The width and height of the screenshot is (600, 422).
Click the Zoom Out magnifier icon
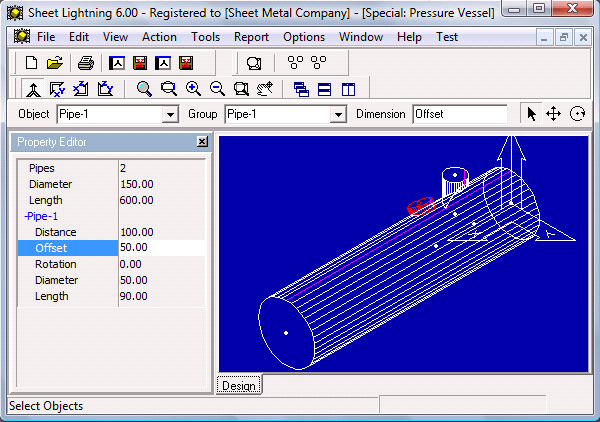coord(217,89)
